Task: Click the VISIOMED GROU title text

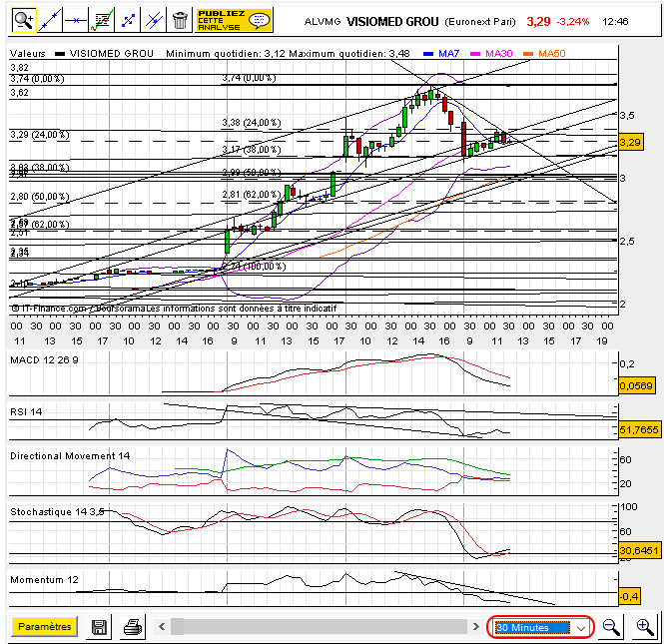Action: 392,22
